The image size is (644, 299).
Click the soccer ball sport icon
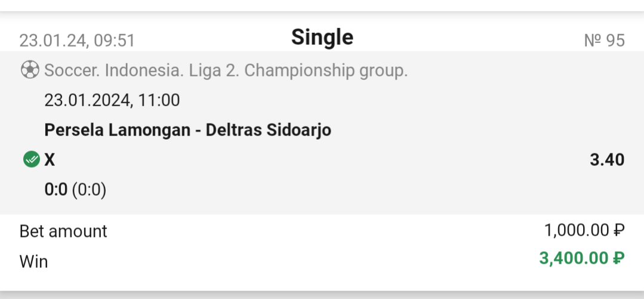tap(29, 70)
